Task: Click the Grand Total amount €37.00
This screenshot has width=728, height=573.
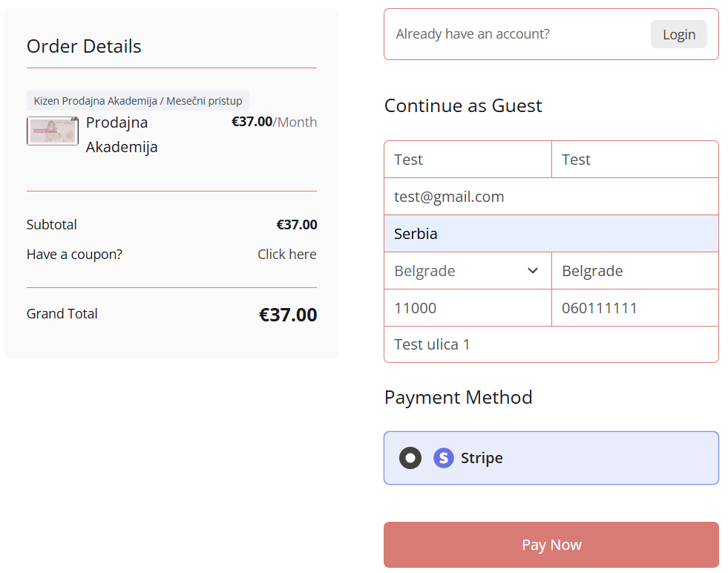Action: coord(288,315)
